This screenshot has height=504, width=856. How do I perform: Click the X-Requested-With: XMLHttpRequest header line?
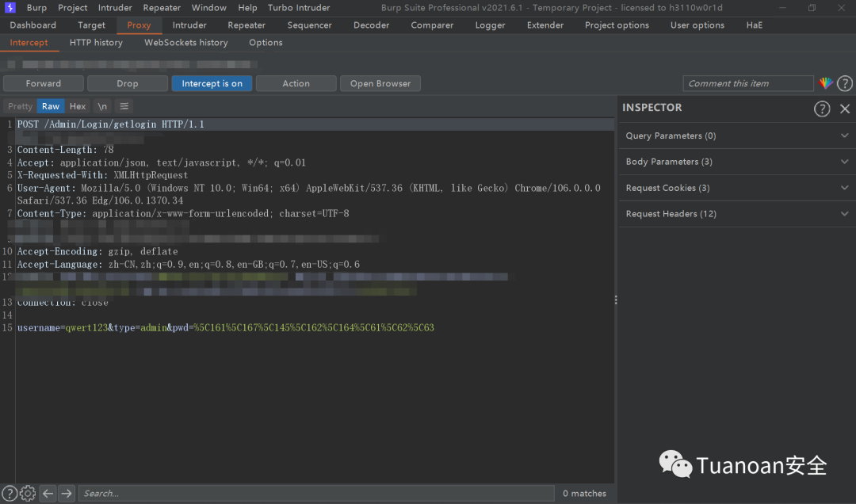(x=102, y=175)
